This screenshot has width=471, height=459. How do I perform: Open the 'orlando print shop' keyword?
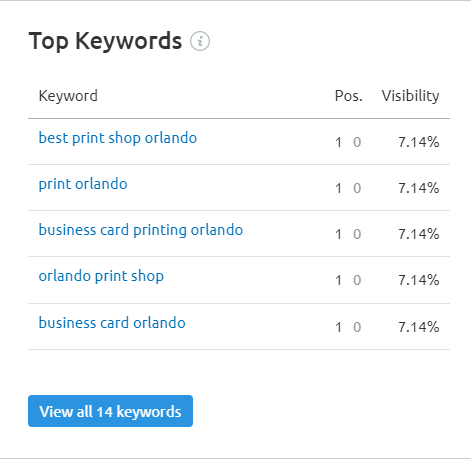point(101,276)
